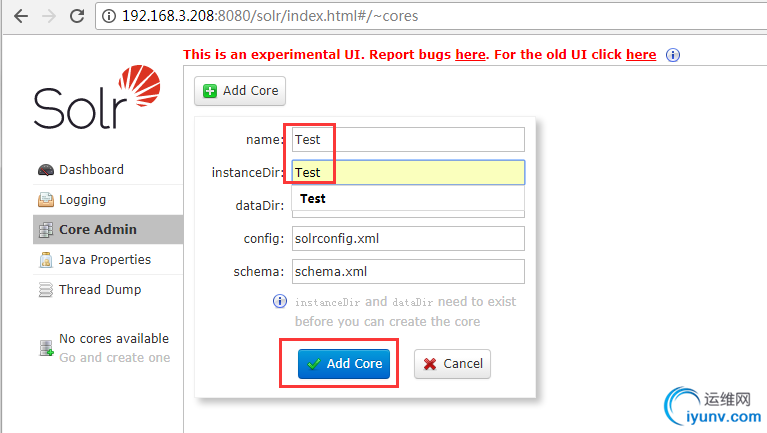This screenshot has width=767, height=433.
Task: Reload the page with the refresh icon
Action: pos(77,16)
